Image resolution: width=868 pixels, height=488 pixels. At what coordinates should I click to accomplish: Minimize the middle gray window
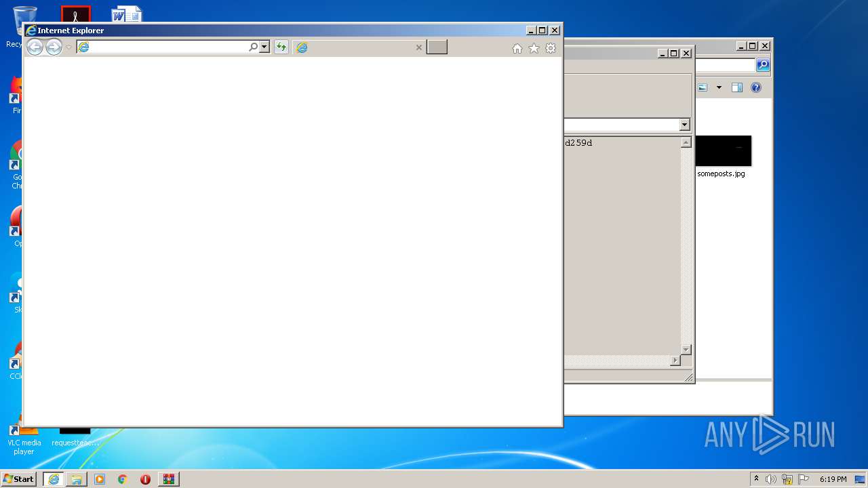coord(663,54)
